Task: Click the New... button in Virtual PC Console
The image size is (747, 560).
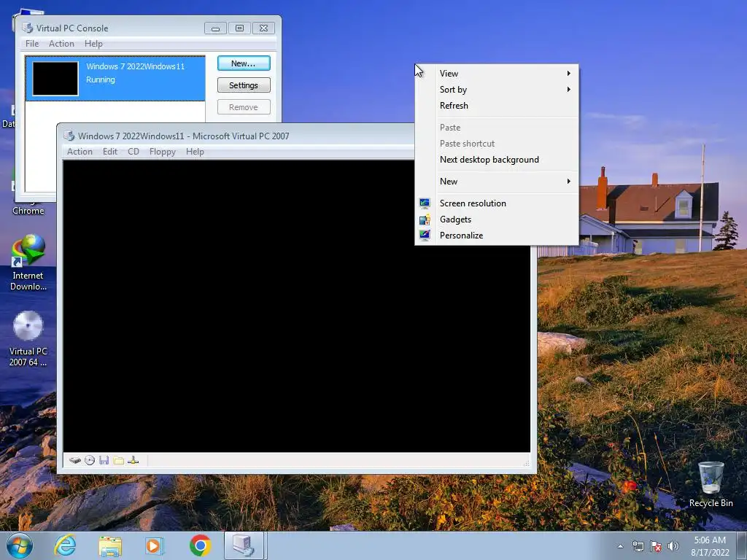Action: coord(244,63)
